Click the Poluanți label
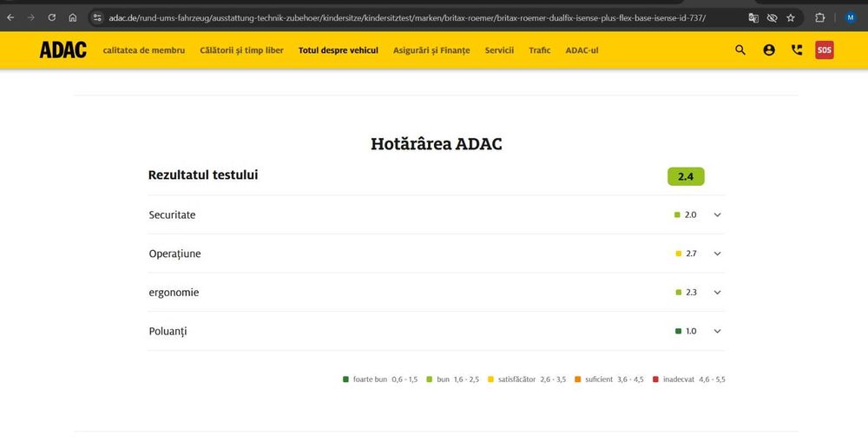868x442 pixels. [x=168, y=331]
